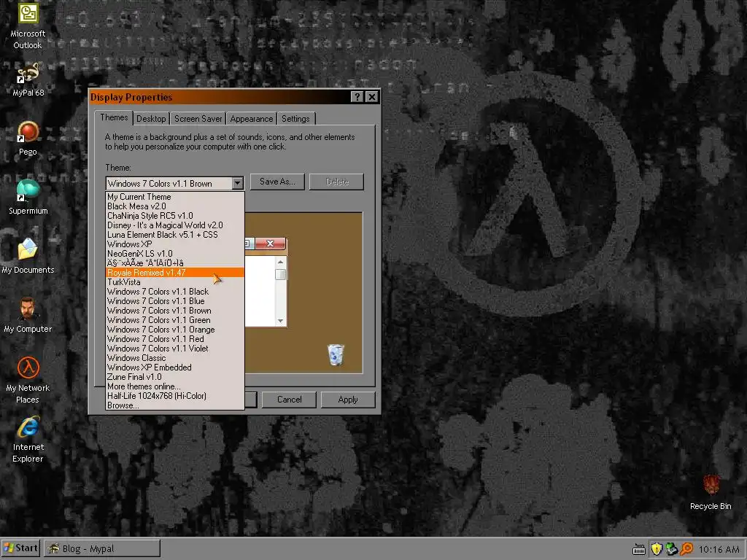Select the Supermium desktop shortcut
The image size is (747, 560).
click(x=28, y=197)
